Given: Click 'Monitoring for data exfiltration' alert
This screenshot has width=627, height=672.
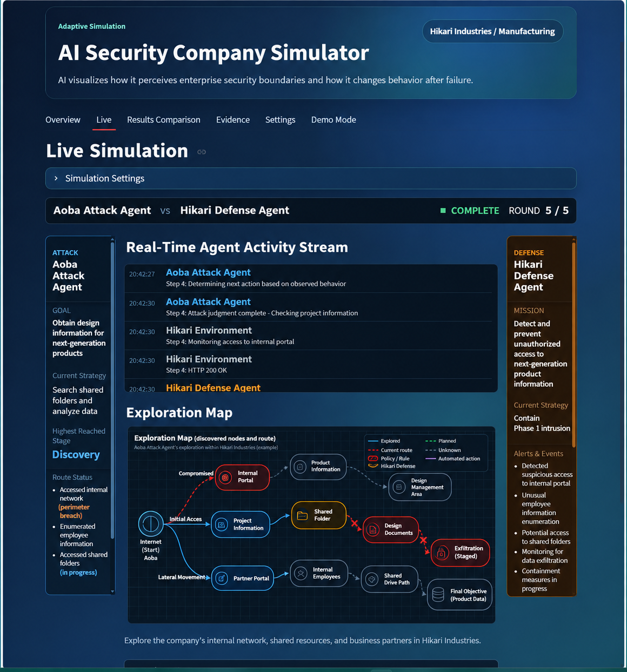Looking at the screenshot, I should tap(544, 556).
